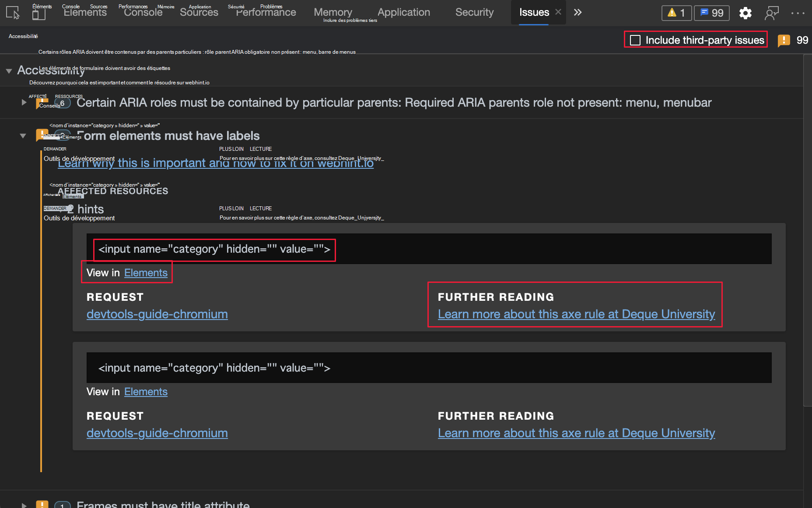Click Elements link in first hint

pos(146,273)
